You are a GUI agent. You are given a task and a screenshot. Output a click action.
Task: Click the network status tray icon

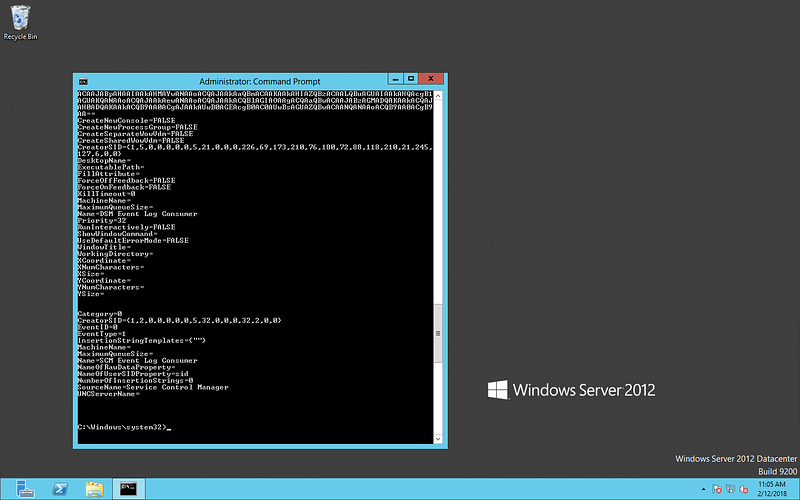[x=730, y=489]
